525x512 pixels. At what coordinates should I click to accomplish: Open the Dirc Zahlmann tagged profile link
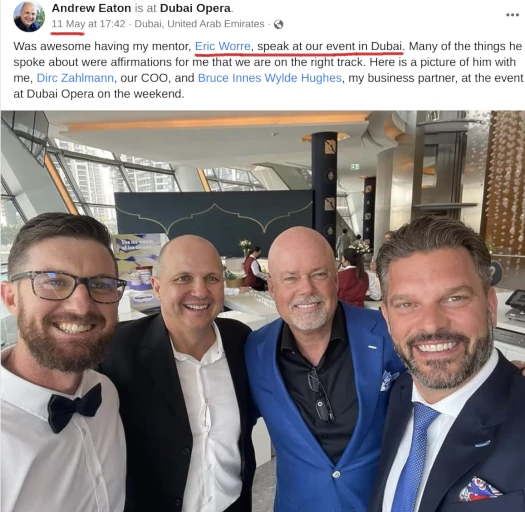point(75,78)
